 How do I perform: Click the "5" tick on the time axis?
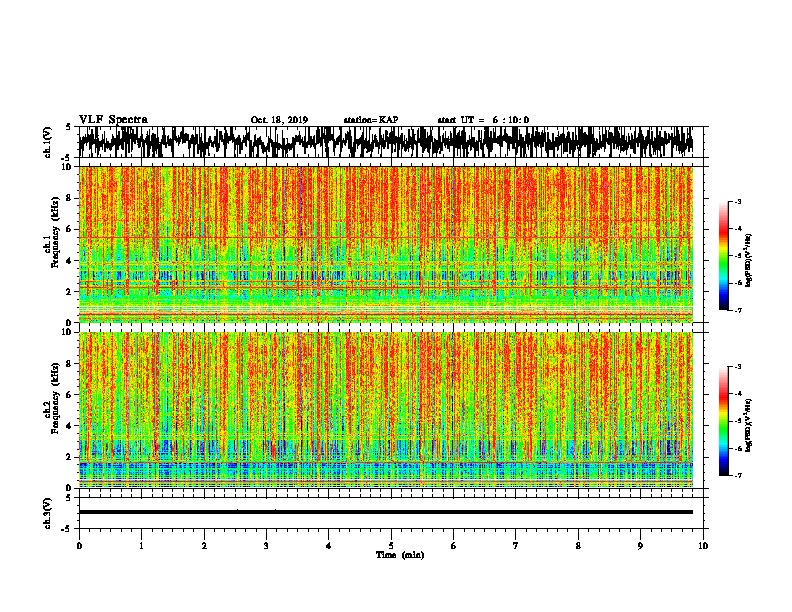(x=391, y=546)
